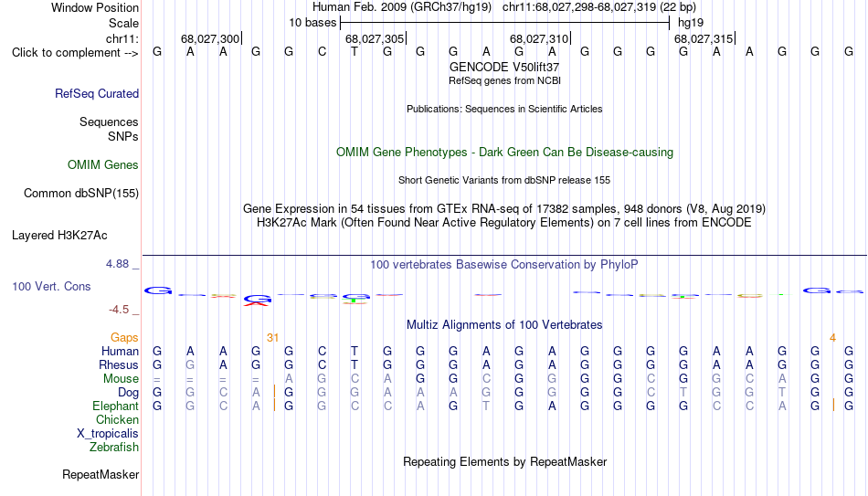
Task: Click the Layered H3K27Ac track label
Action: [59, 236]
